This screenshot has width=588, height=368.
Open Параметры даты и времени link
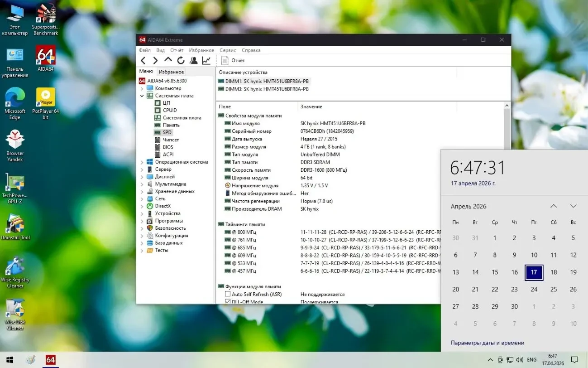(488, 343)
